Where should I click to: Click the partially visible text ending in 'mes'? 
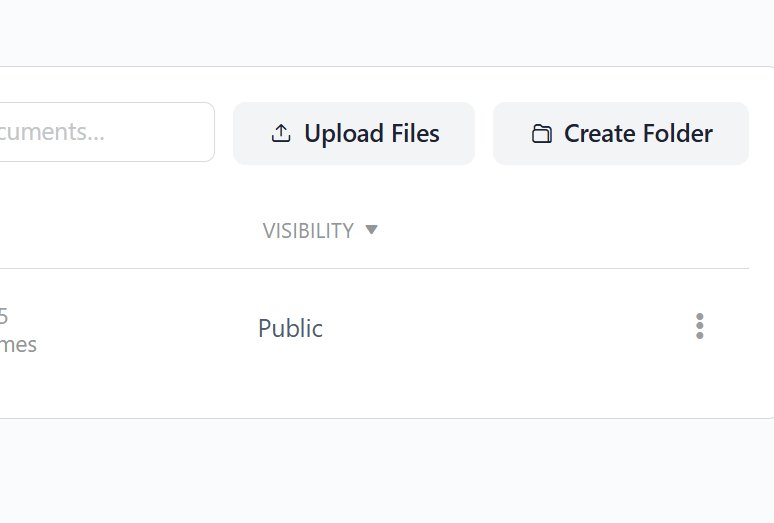click(x=18, y=345)
